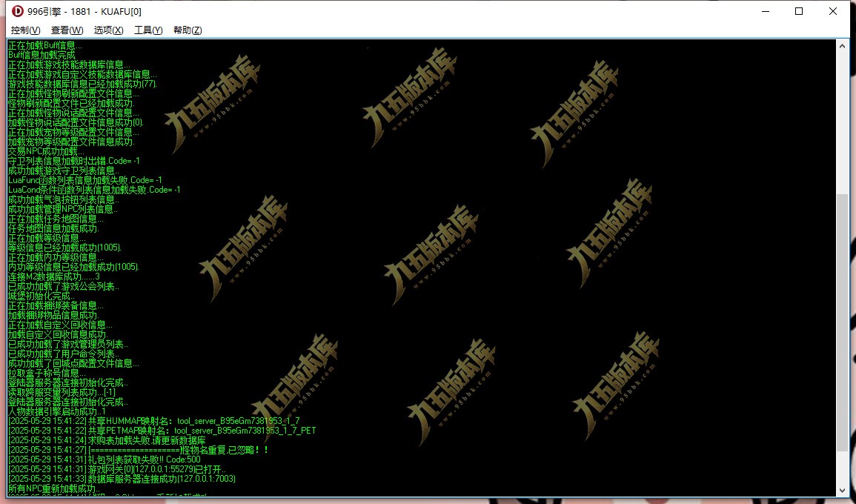Click the line '成功加载游戏守卫列表信息..'

click(63, 170)
